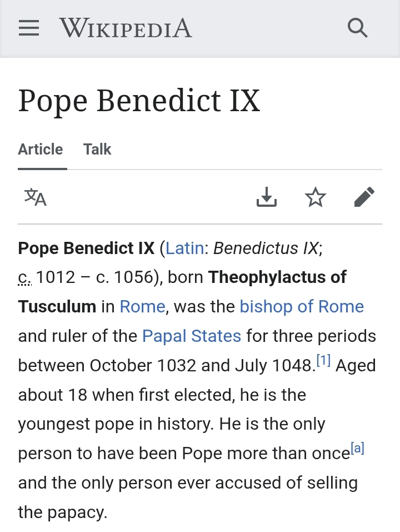400x532 pixels.
Task: Visit the "bishop of Rome" link
Action: (302, 307)
